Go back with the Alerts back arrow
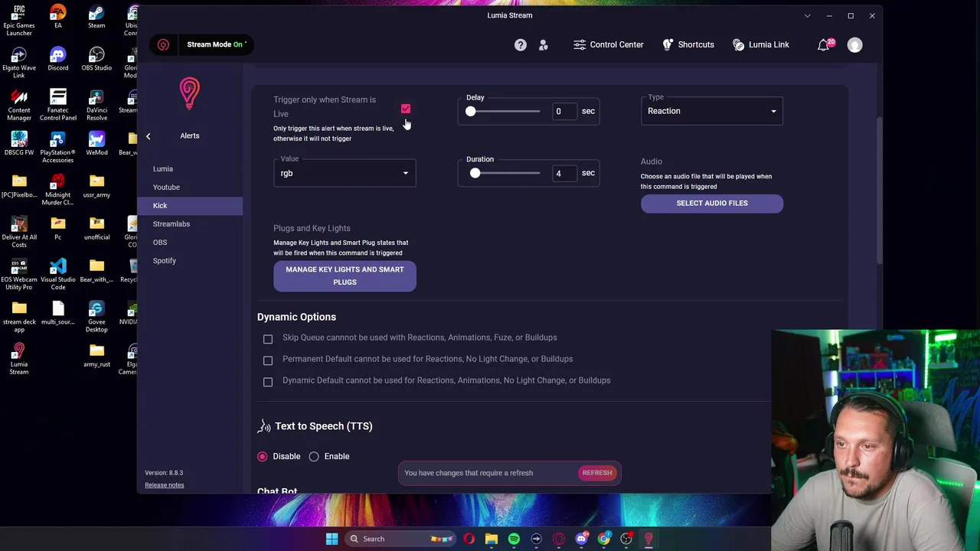Image resolution: width=980 pixels, height=551 pixels. tap(149, 136)
